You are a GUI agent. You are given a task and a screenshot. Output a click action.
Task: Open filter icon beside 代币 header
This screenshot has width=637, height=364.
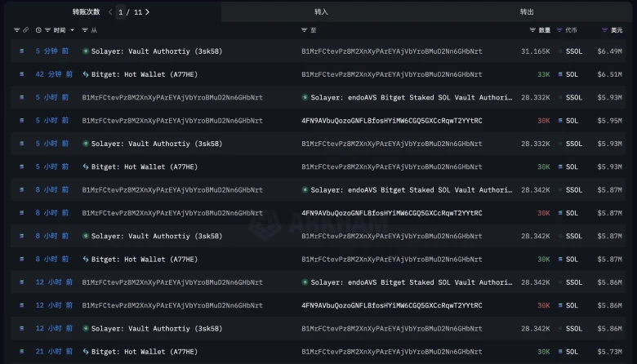click(559, 30)
